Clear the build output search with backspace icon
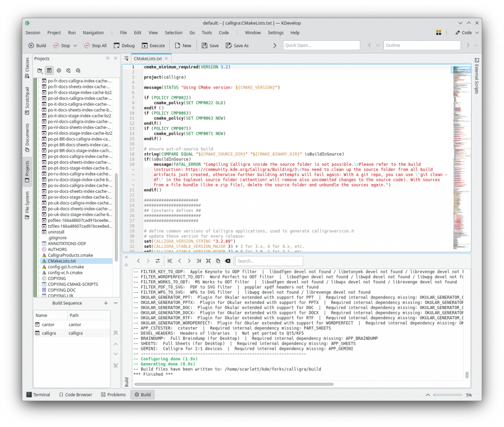The height and width of the screenshot is (427, 504). (227, 261)
